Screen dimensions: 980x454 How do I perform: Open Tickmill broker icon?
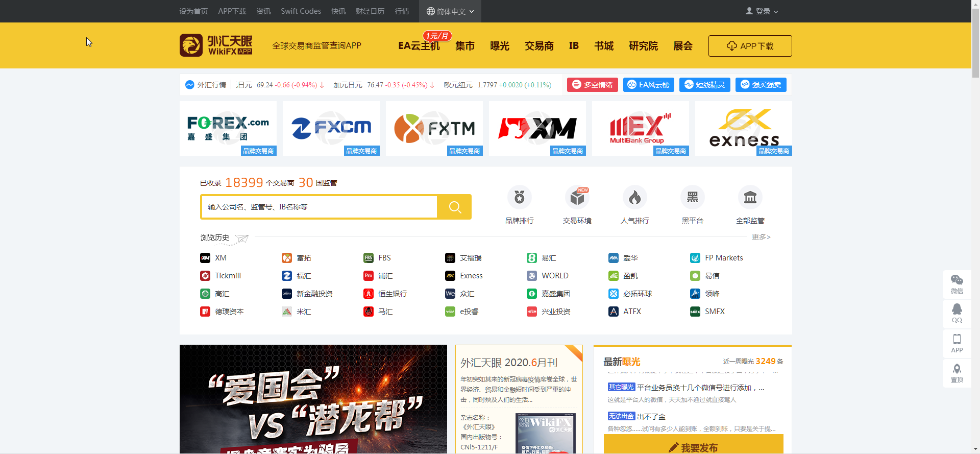click(205, 276)
